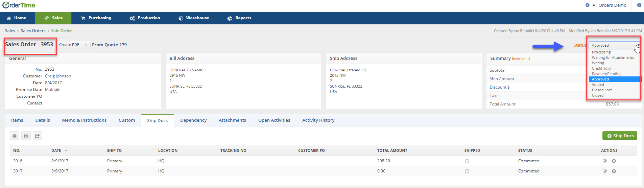Click Committed status of doc 3017

tap(529, 171)
